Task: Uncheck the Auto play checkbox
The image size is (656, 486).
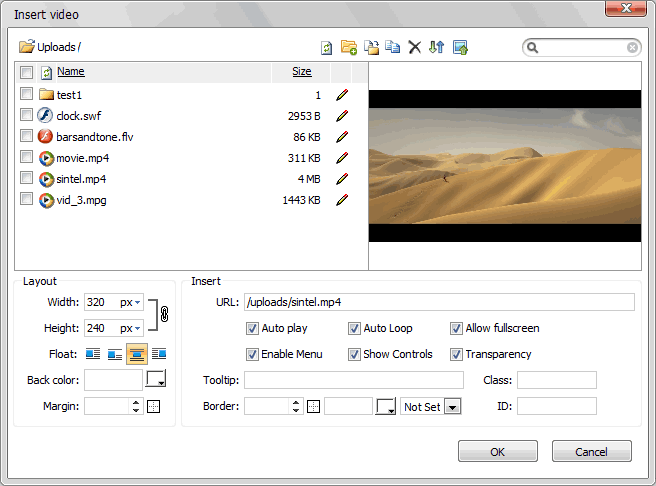Action: pos(252,328)
